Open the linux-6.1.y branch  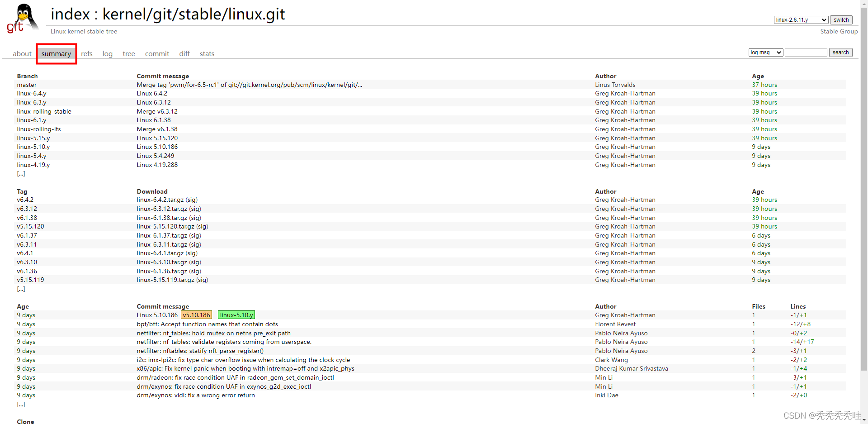32,120
